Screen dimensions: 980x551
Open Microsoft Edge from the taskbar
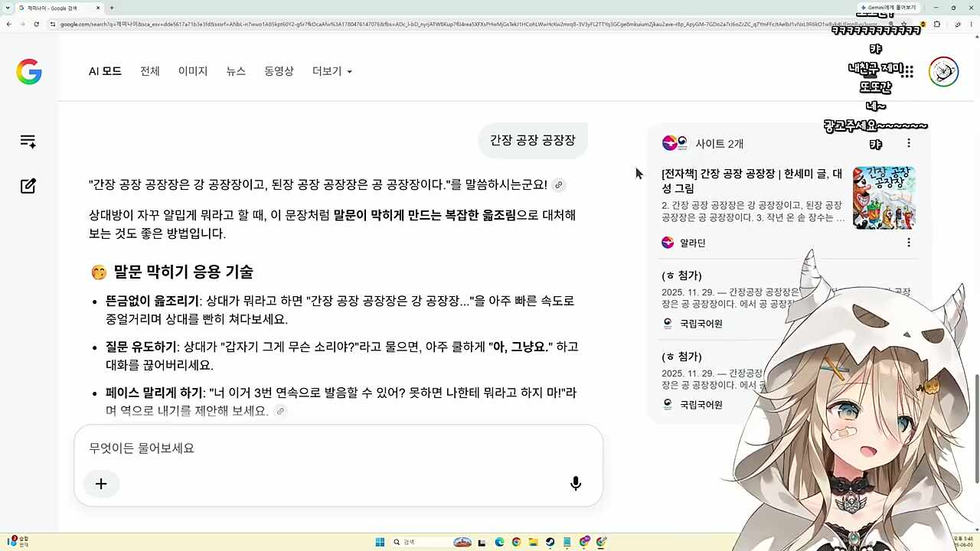[x=499, y=543]
